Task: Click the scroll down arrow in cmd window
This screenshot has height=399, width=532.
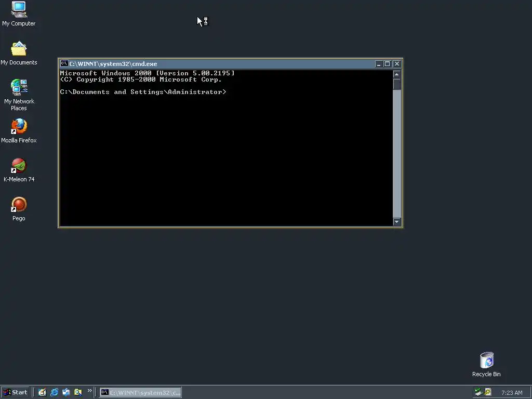Action: (x=396, y=221)
